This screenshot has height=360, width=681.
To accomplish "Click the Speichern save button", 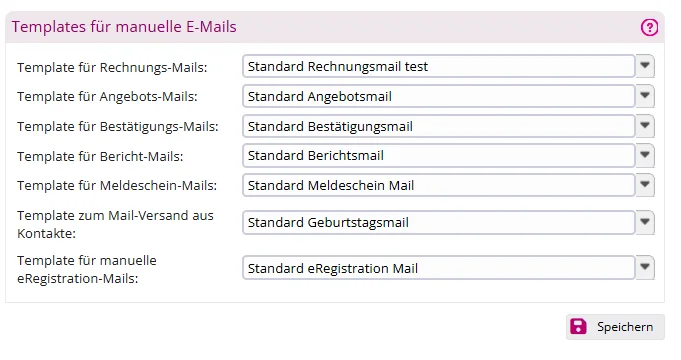I will [615, 327].
